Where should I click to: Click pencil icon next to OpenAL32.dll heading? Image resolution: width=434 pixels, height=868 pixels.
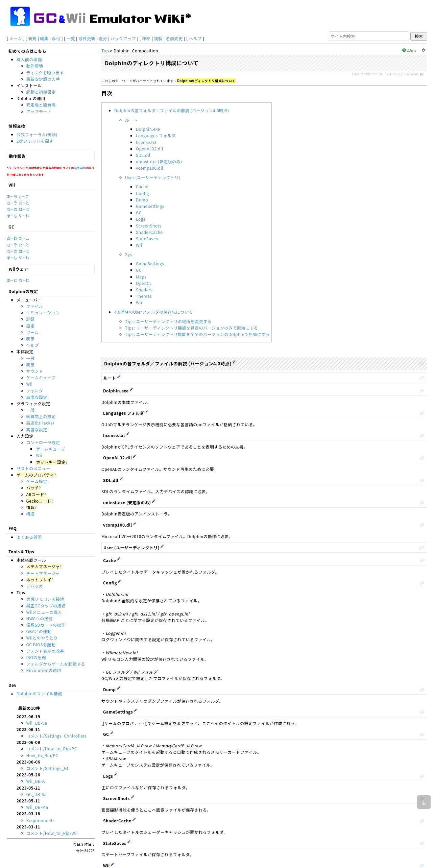pyautogui.click(x=135, y=457)
